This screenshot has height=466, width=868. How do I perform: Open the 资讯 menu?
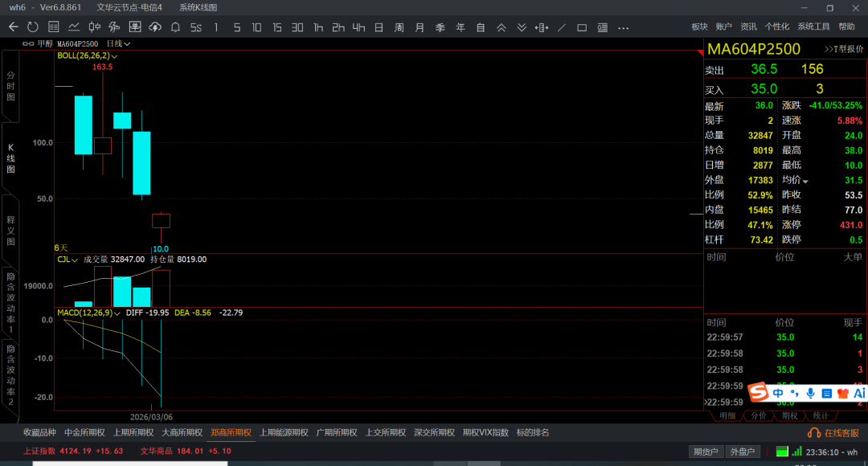(748, 27)
